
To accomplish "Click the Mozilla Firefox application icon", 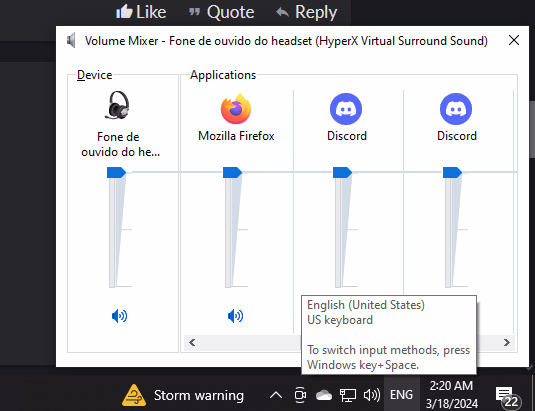I will pos(236,108).
